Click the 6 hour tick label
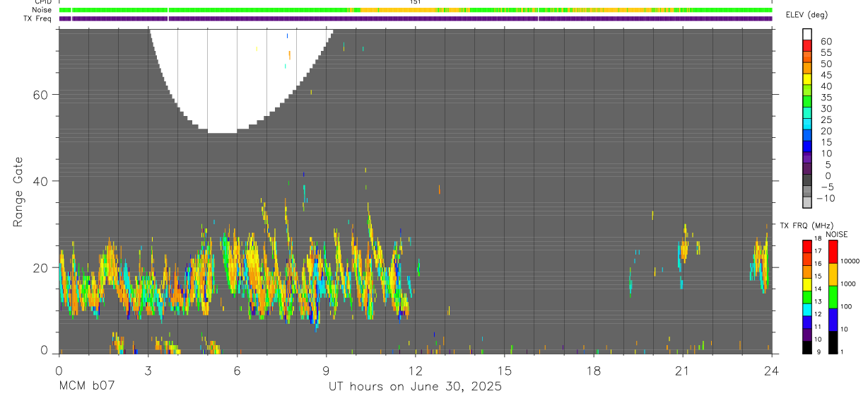Viewport: 868px width, 401px height. [237, 371]
